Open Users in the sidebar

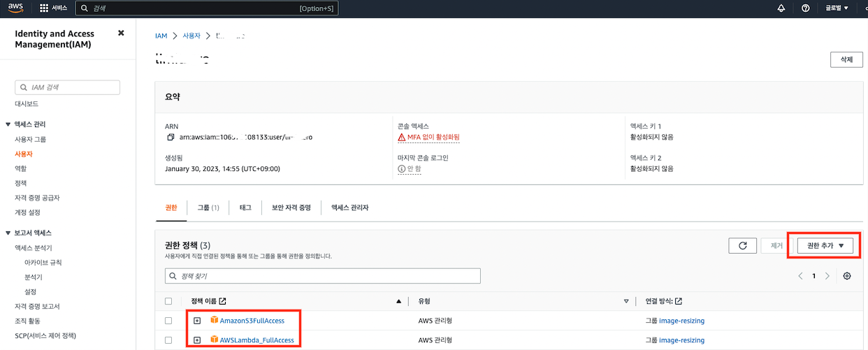coord(24,154)
